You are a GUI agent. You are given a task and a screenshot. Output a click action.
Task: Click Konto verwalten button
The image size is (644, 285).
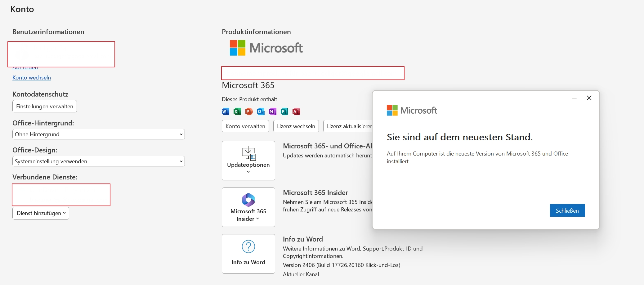point(245,126)
